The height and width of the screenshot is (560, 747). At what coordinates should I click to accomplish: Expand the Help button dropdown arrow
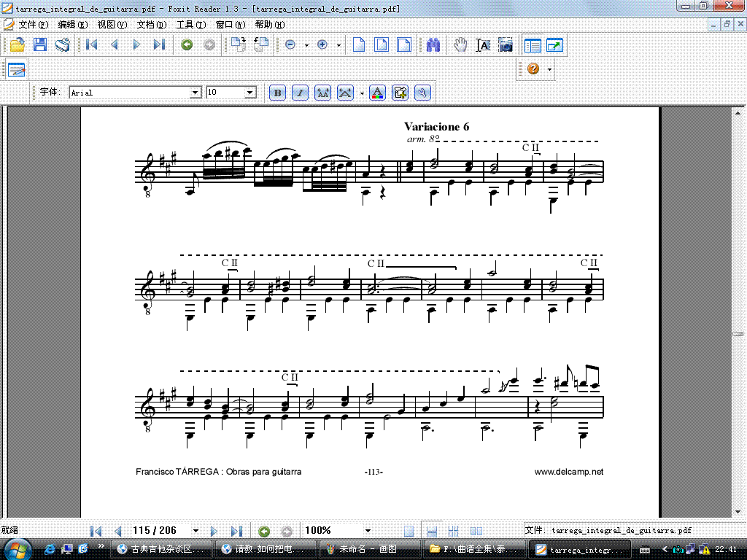click(x=549, y=69)
